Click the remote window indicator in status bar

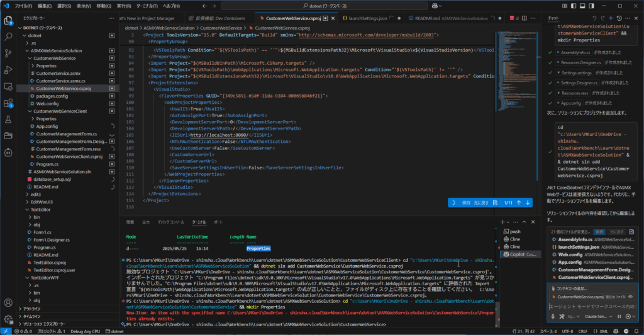click(5, 331)
